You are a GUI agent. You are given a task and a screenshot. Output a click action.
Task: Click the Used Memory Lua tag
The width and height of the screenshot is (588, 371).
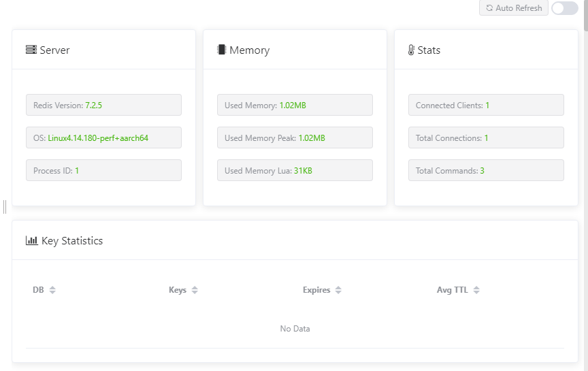(295, 170)
